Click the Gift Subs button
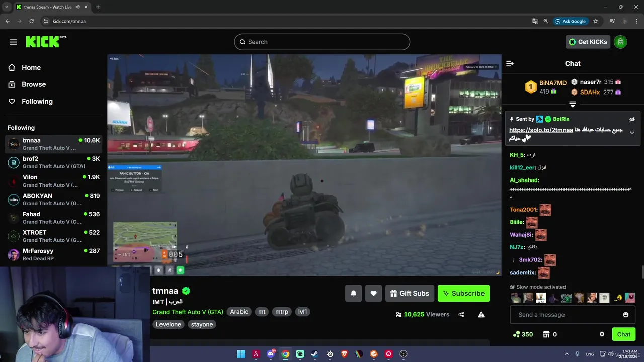Screen dimensions: 644x362 point(410,293)
